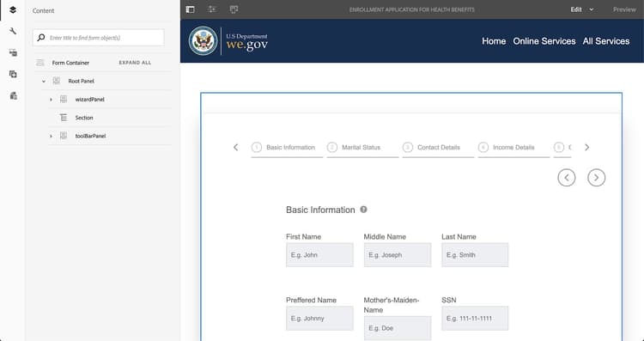Open the Edit mode dropdown

point(582,9)
